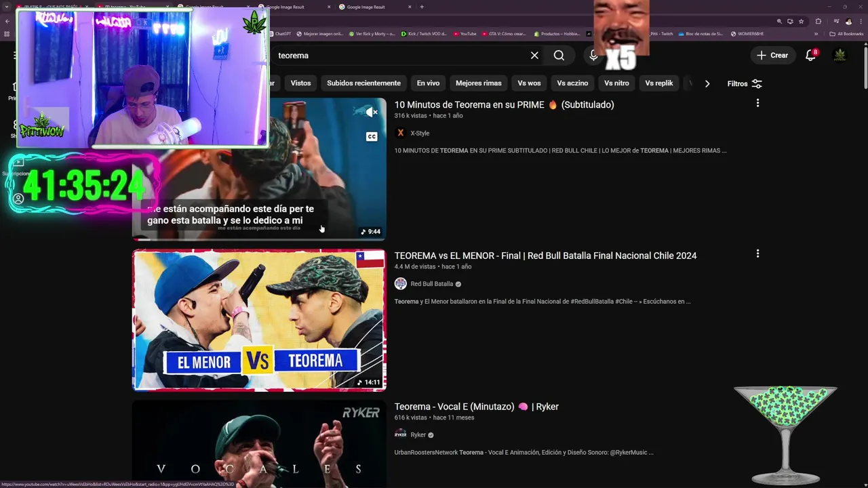The width and height of the screenshot is (868, 488).
Task: Select the Vs replik chip
Action: [658, 83]
